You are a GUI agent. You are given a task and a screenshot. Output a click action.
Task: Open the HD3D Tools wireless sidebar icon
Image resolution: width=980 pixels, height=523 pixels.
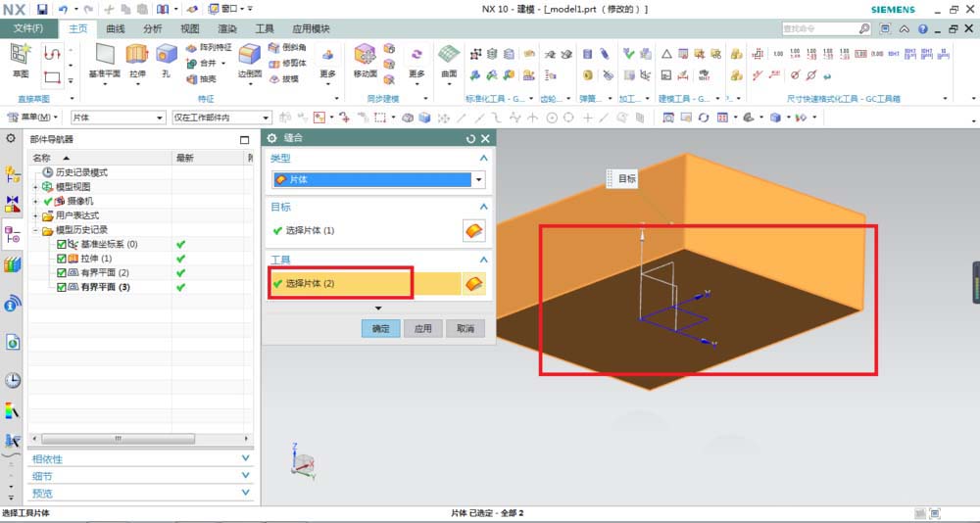[x=13, y=304]
